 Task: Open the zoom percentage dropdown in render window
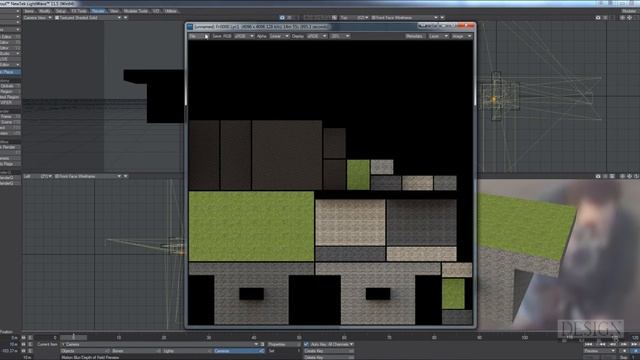(x=340, y=36)
